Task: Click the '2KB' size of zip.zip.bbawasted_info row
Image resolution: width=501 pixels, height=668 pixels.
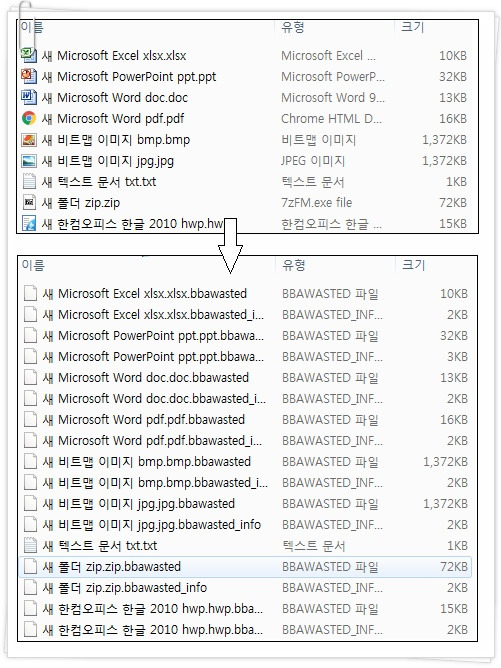Action: pyautogui.click(x=457, y=587)
